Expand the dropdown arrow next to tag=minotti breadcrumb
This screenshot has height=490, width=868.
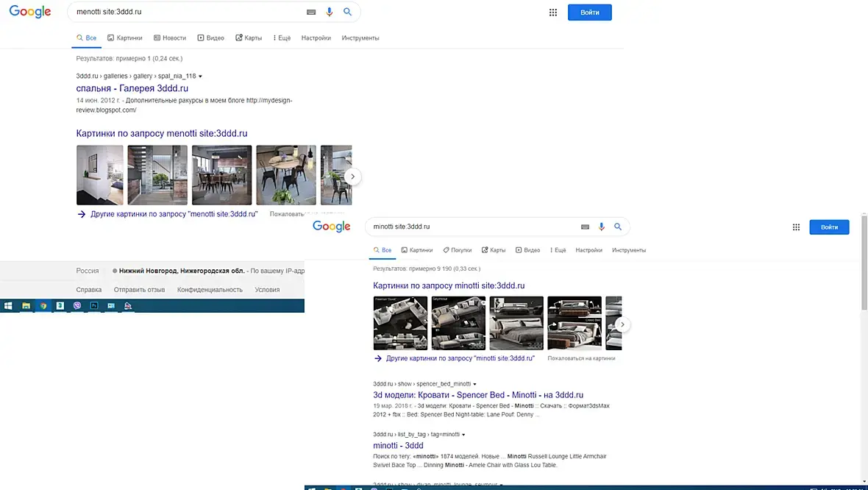click(x=463, y=435)
